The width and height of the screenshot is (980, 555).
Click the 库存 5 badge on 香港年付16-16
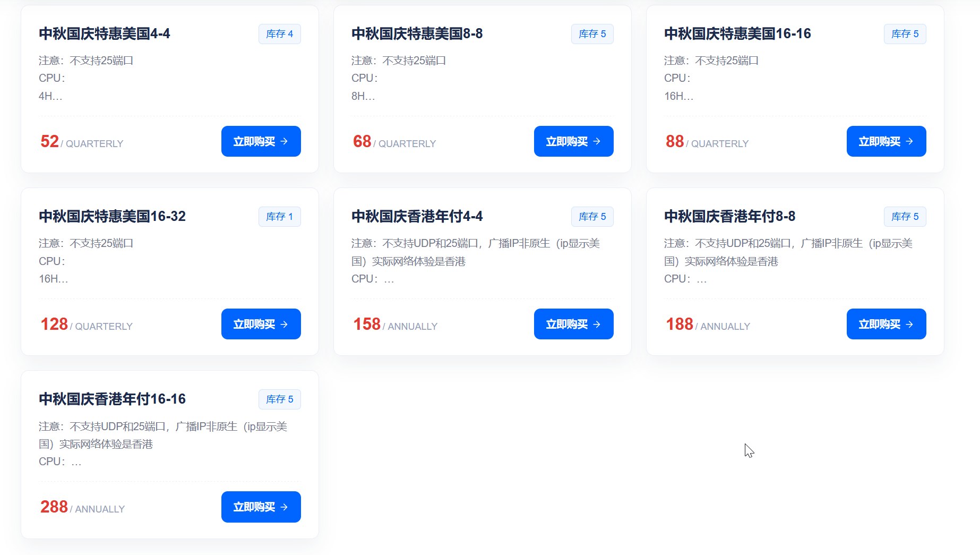point(279,399)
